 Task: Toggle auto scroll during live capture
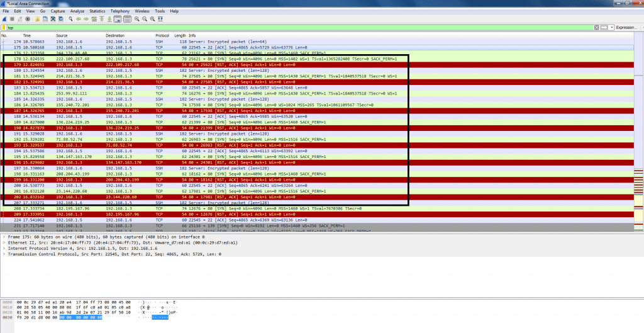point(118,19)
